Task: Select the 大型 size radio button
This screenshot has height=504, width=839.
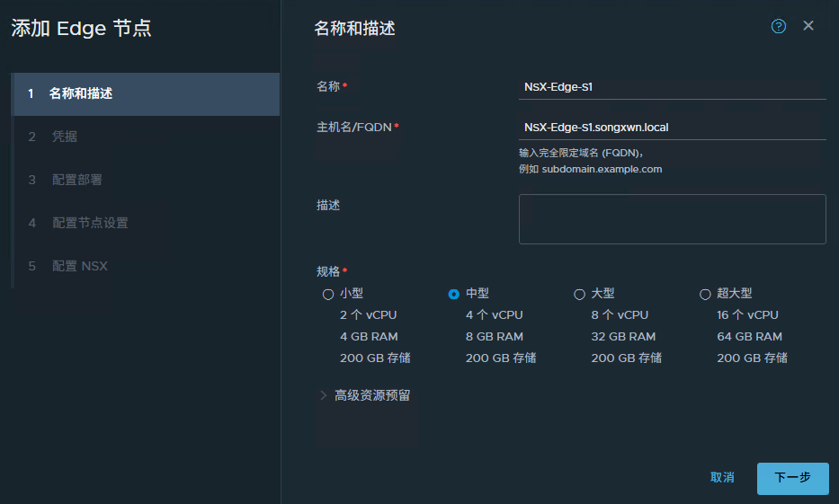Action: click(579, 294)
